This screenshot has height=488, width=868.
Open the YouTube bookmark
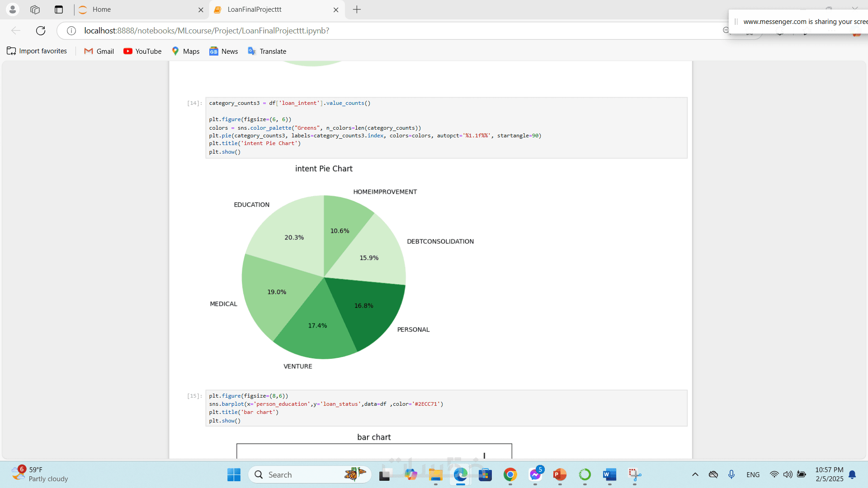pos(142,51)
